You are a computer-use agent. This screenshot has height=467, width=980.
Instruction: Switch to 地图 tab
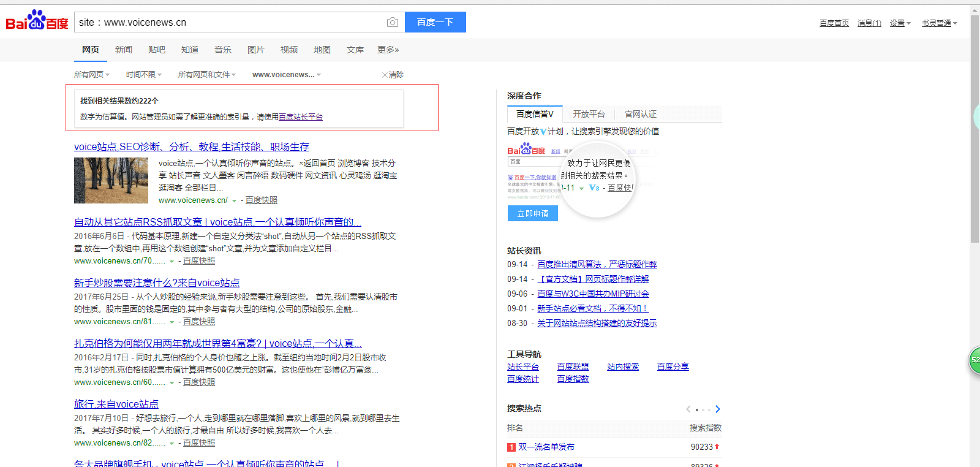point(322,50)
